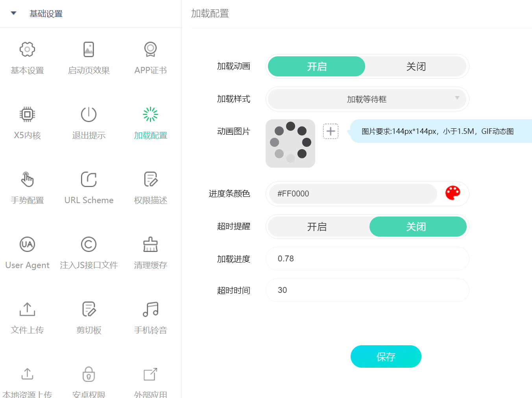The width and height of the screenshot is (532, 398).
Task: Open the 加载样式 dropdown
Action: [x=367, y=99]
